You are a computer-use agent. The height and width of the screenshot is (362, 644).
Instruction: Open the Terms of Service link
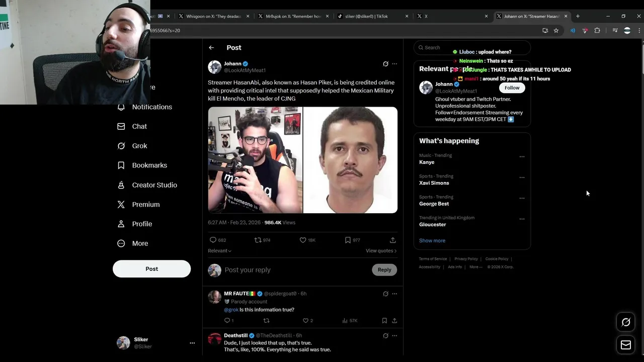[x=433, y=259]
